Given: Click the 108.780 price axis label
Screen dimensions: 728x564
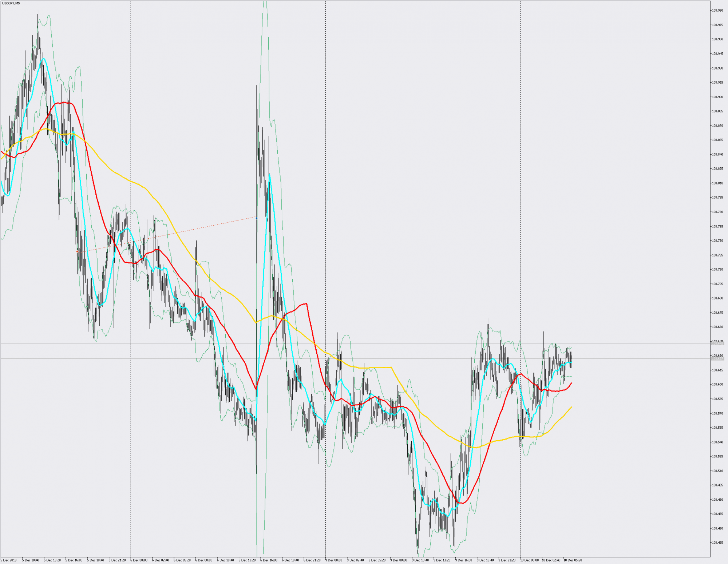Looking at the screenshot, I should tap(717, 212).
